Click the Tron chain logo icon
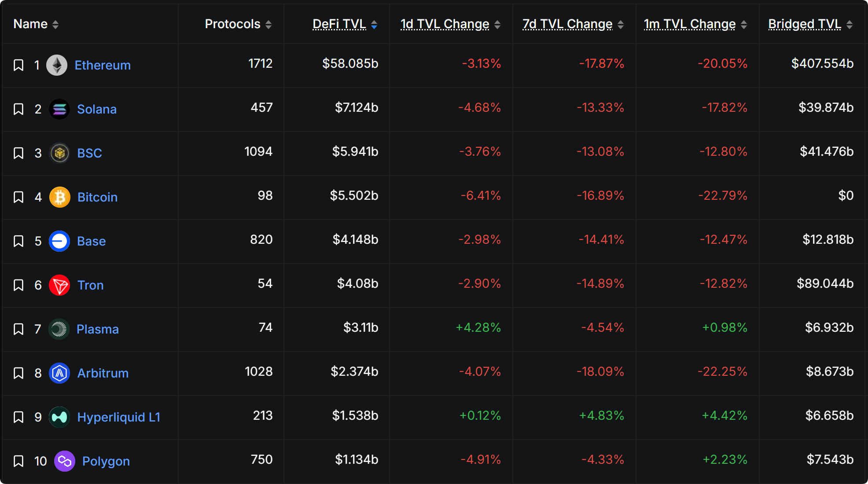This screenshot has height=484, width=868. 59,285
